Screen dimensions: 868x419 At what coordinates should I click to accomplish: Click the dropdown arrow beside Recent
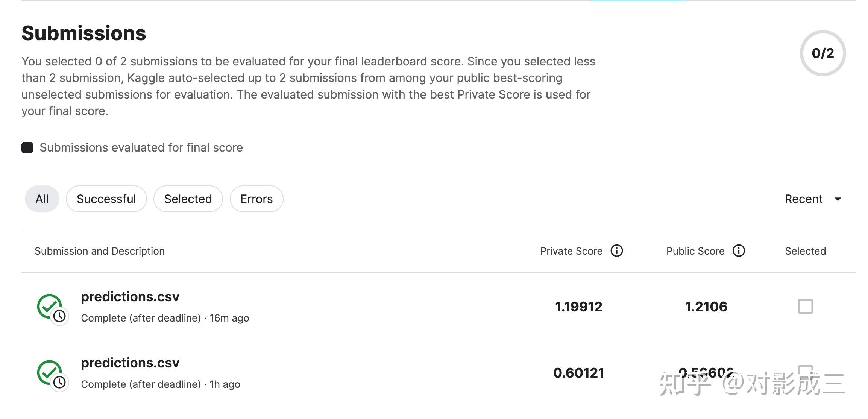[x=838, y=199]
